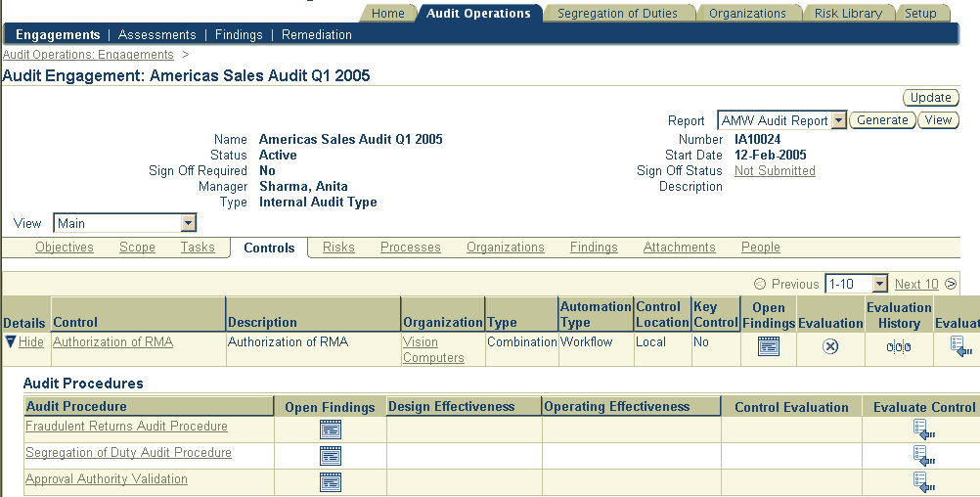
Task: Evaluate control icon for Fraudulent Returns Audit Procedure
Action: coord(923,429)
